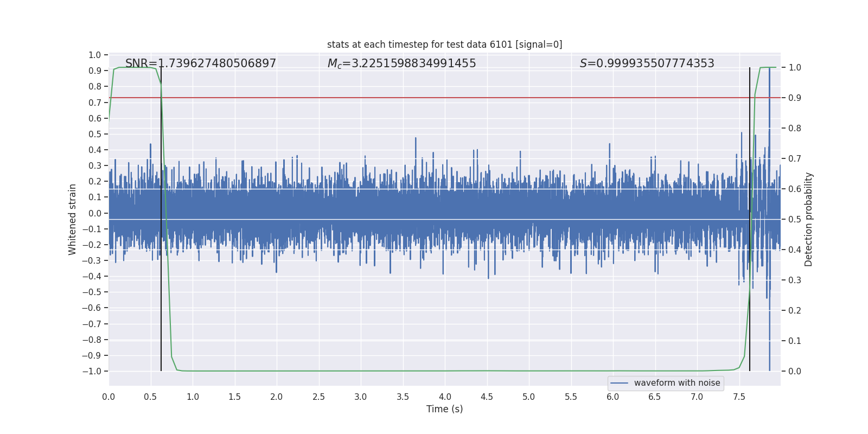Click the right axis tick label 0.1
The image size is (868, 434).
[795, 341]
